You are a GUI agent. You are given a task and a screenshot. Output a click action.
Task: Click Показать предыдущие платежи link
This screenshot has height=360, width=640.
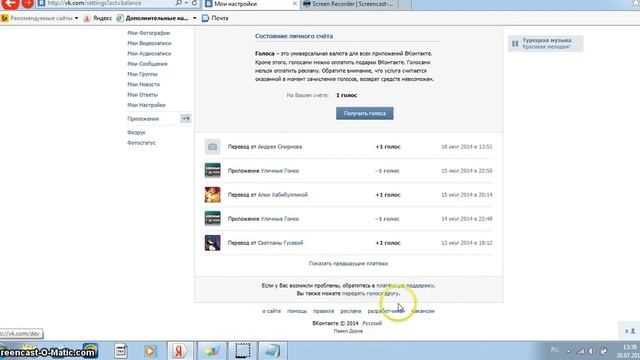348,264
